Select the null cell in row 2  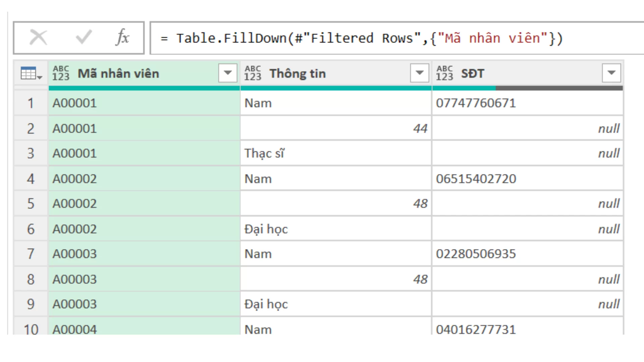(527, 128)
